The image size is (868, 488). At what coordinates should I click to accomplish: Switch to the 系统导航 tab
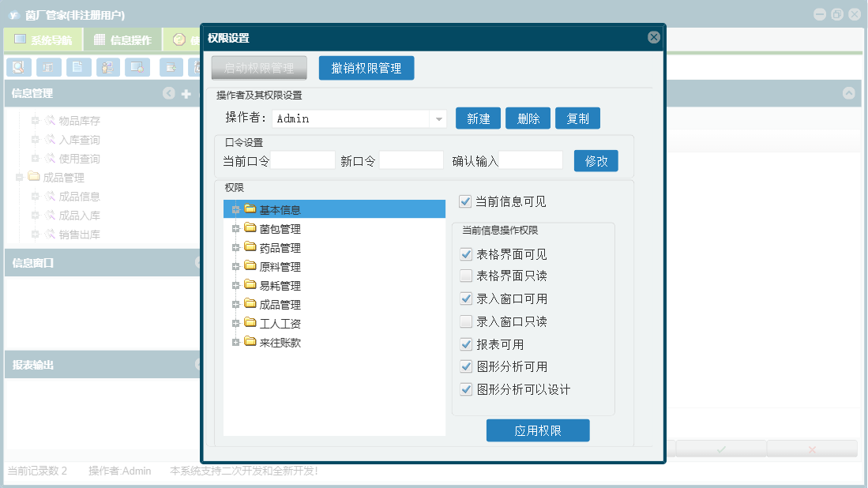coord(43,39)
